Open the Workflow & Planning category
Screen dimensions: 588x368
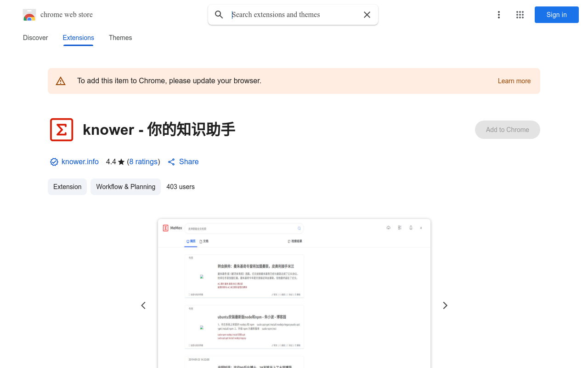tap(125, 187)
